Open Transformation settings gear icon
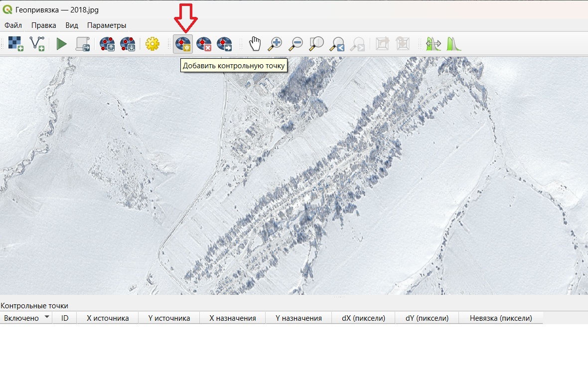This screenshot has width=588, height=381. (x=152, y=44)
